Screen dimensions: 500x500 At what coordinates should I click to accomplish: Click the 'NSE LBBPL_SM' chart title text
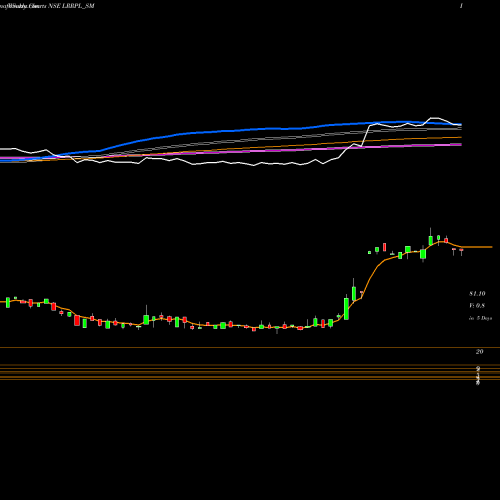72,6
